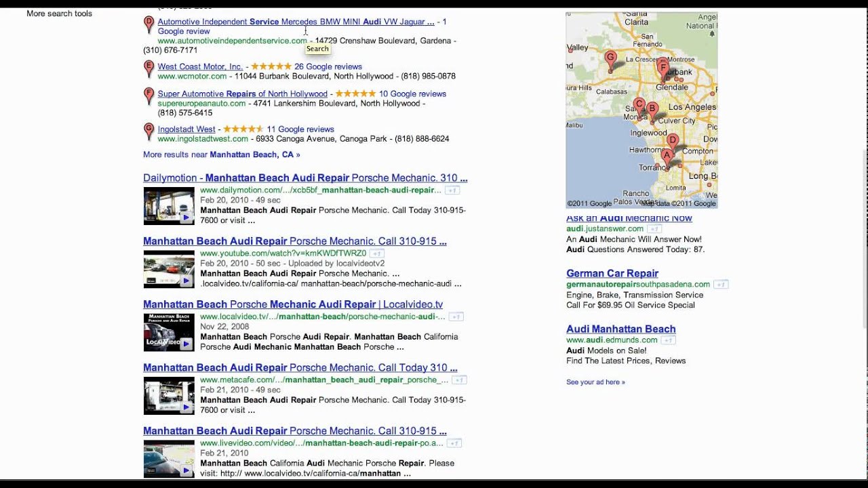The image size is (868, 488).
Task: Click +1 button next to dailymotion.com result
Action: [x=452, y=190]
